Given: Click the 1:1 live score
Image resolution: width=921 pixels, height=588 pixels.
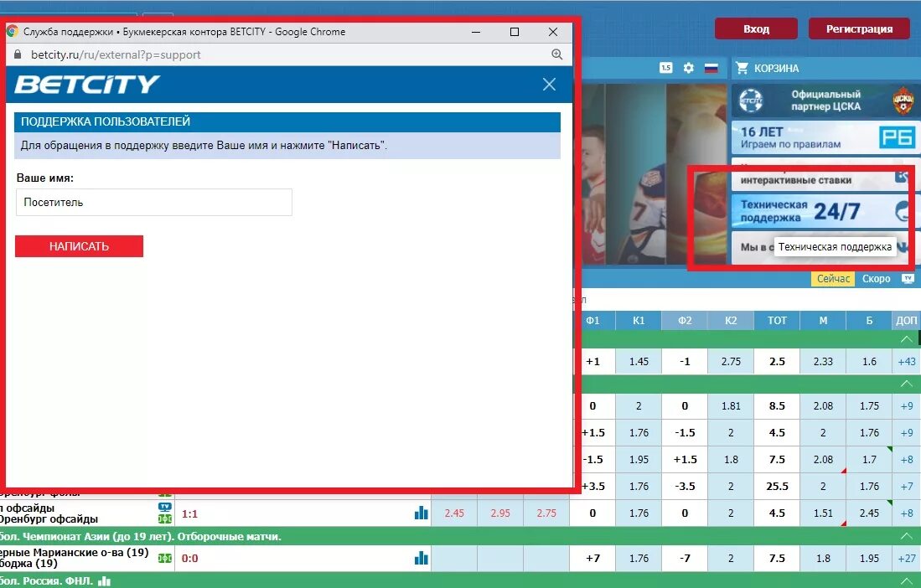Looking at the screenshot, I should coord(189,514).
